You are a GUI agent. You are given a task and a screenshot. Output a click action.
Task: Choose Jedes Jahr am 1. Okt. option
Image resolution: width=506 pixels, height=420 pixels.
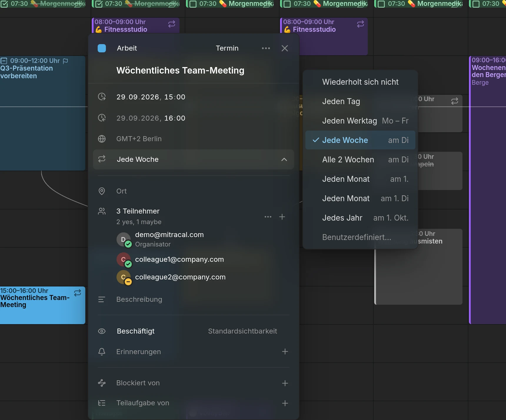click(360, 218)
